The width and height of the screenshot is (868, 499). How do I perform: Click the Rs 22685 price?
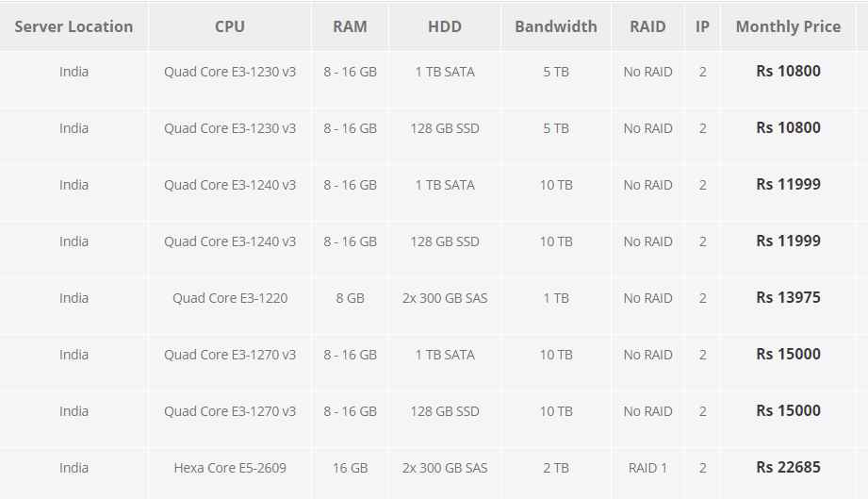[x=788, y=468]
